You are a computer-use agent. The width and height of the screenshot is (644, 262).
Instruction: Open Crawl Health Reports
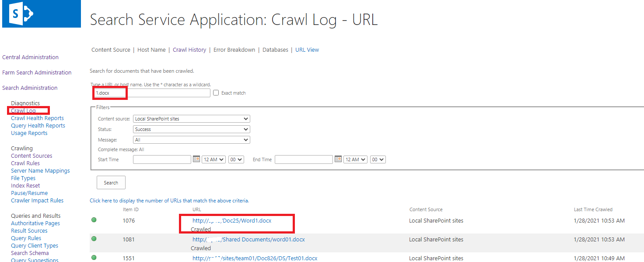[37, 118]
